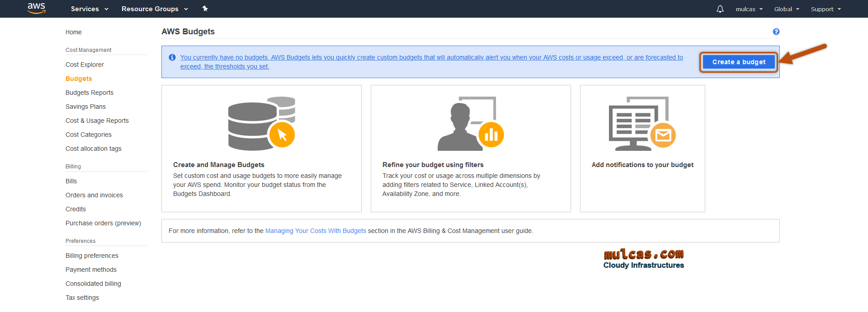Image resolution: width=868 pixels, height=312 pixels.
Task: Open Billing preferences in the sidebar
Action: (x=92, y=256)
